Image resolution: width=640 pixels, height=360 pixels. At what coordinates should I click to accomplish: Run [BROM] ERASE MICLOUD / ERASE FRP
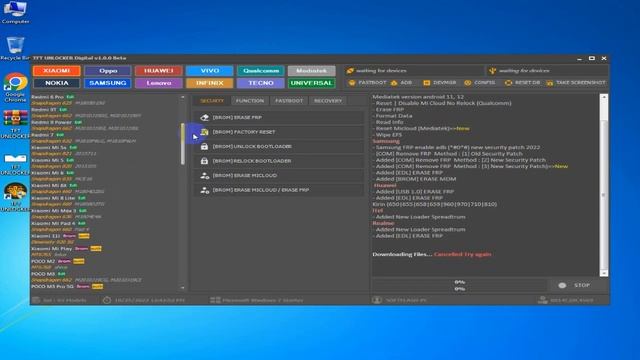click(278, 190)
